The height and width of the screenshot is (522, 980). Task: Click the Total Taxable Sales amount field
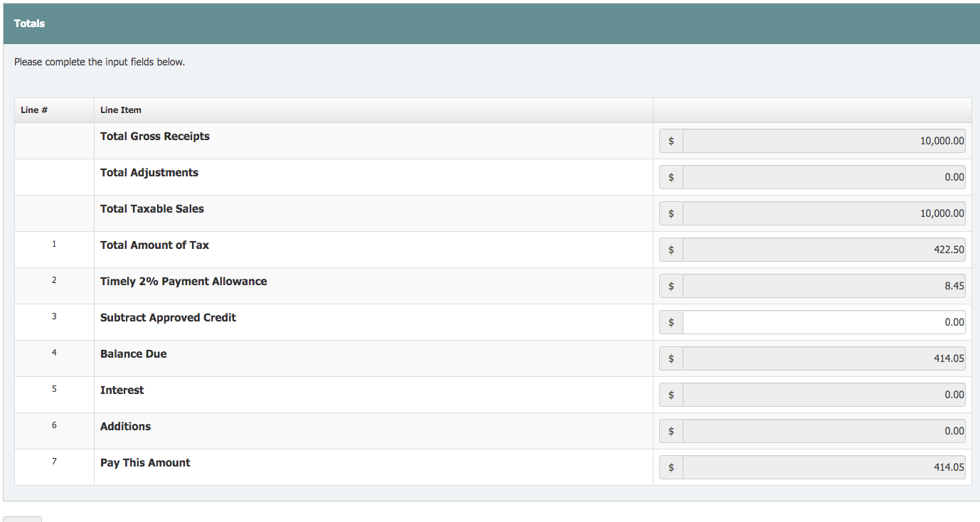[824, 213]
